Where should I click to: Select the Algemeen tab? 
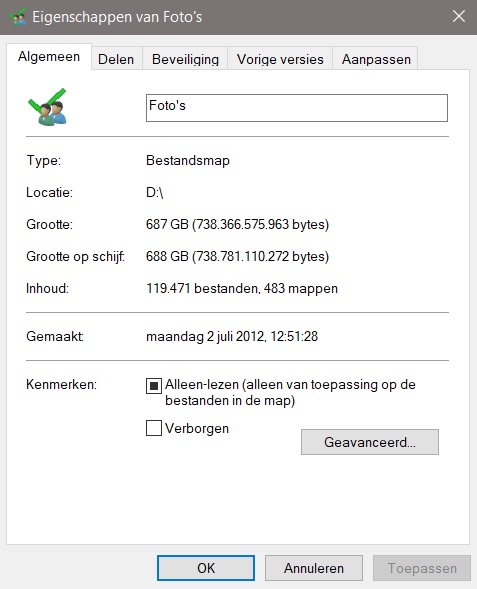[x=49, y=57]
